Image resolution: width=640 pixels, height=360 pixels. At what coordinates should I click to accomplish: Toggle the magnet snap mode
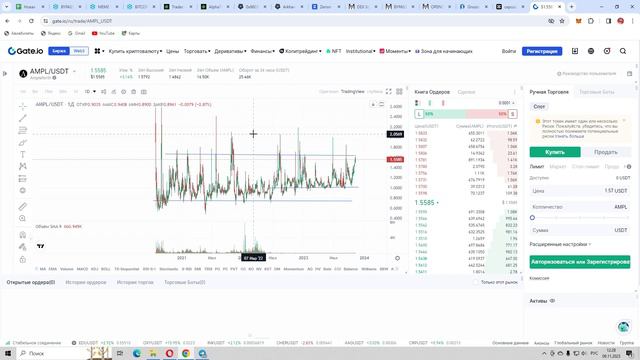click(23, 235)
